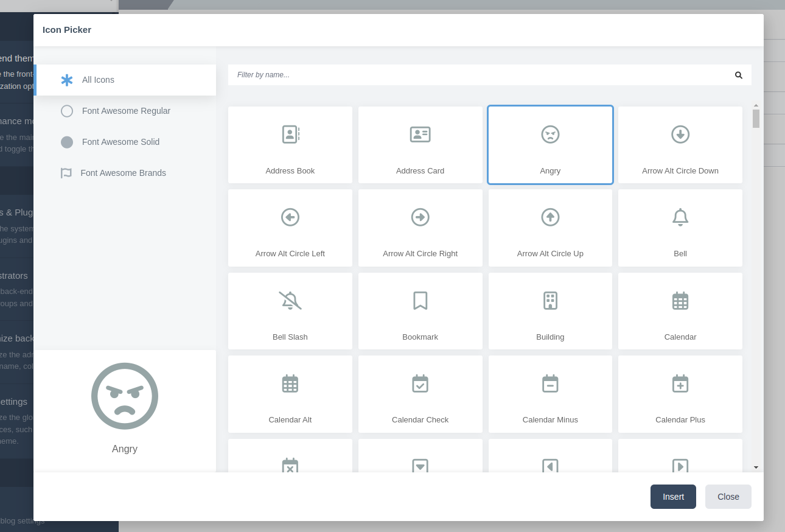Open Font Awesome Brands set
The width and height of the screenshot is (785, 532).
click(x=125, y=173)
